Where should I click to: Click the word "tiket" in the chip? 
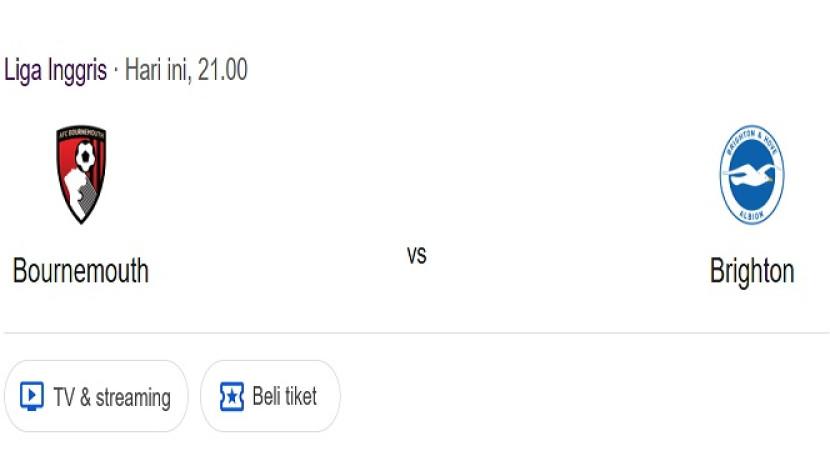coord(299,397)
